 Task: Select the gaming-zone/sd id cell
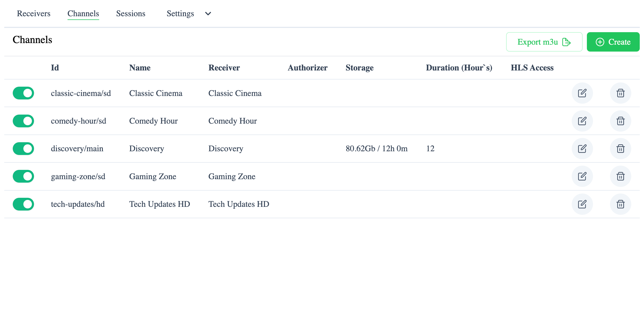point(78,177)
